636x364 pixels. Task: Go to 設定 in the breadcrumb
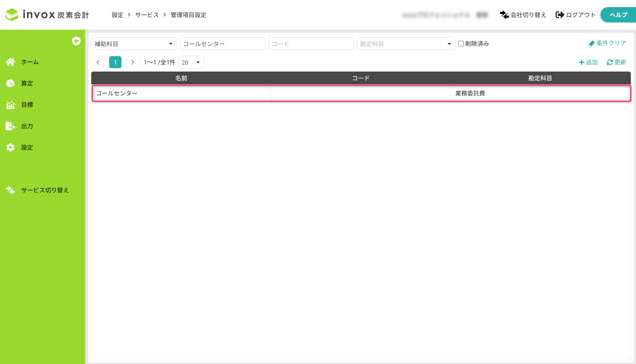click(x=117, y=15)
